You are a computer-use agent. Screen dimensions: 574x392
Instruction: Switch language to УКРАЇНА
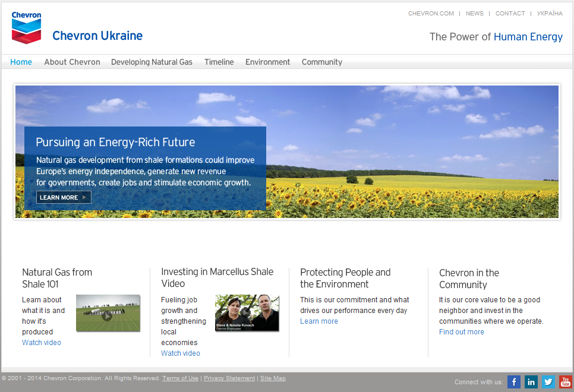pos(550,13)
